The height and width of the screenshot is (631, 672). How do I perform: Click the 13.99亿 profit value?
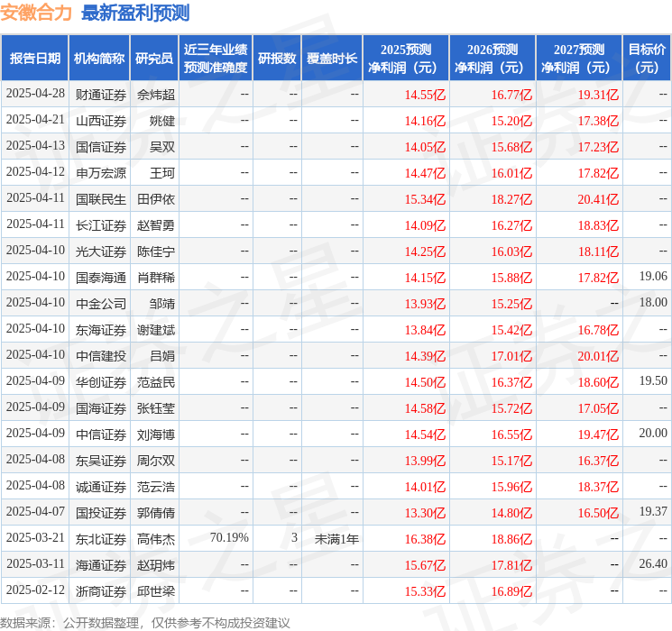425,461
